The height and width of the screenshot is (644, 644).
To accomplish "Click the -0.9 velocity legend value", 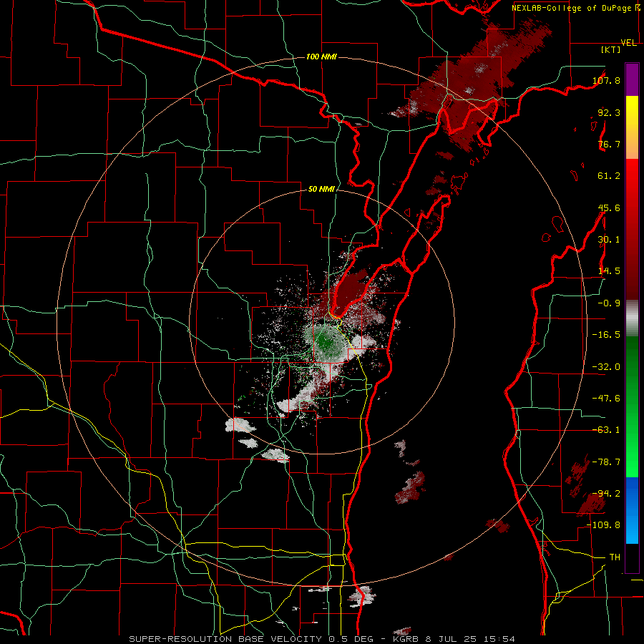I will click(x=609, y=303).
